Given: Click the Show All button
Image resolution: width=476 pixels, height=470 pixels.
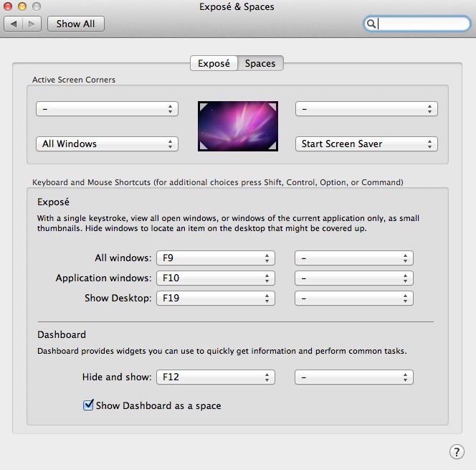Looking at the screenshot, I should point(76,24).
